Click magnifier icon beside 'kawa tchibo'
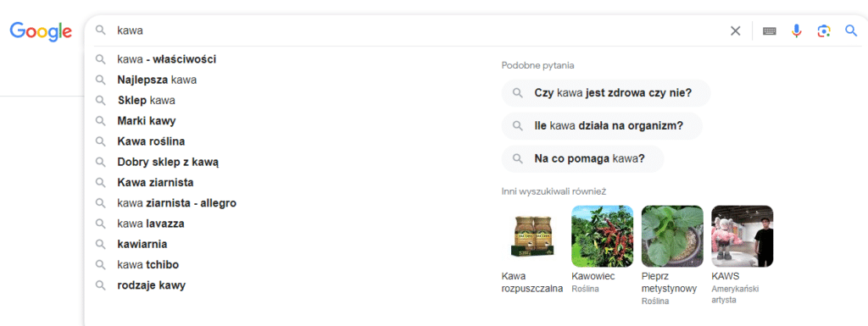Image resolution: width=868 pixels, height=326 pixels. point(100,265)
